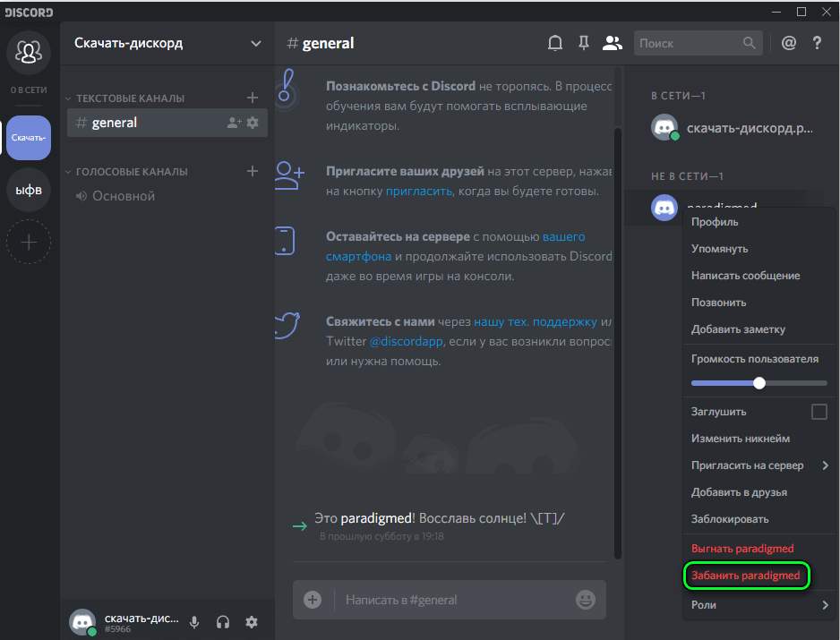Attach a file with plus button
The image size is (840, 640).
coord(313,600)
